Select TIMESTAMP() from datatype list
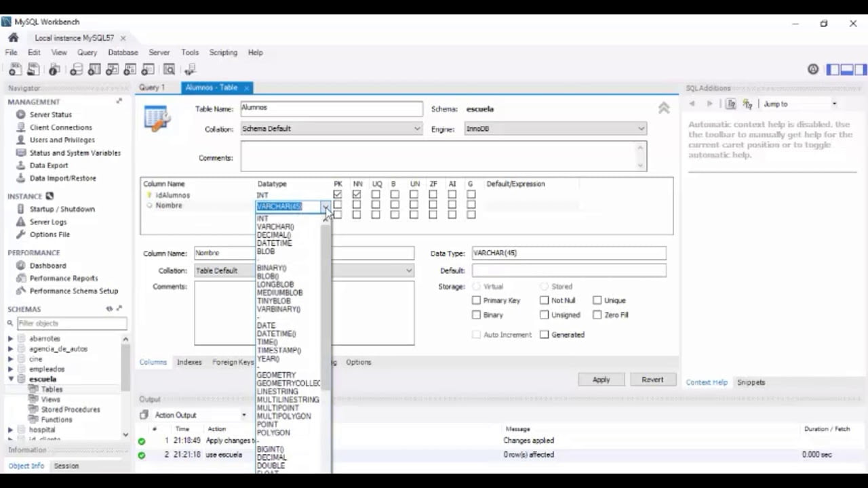Image resolution: width=868 pixels, height=488 pixels. coord(279,350)
